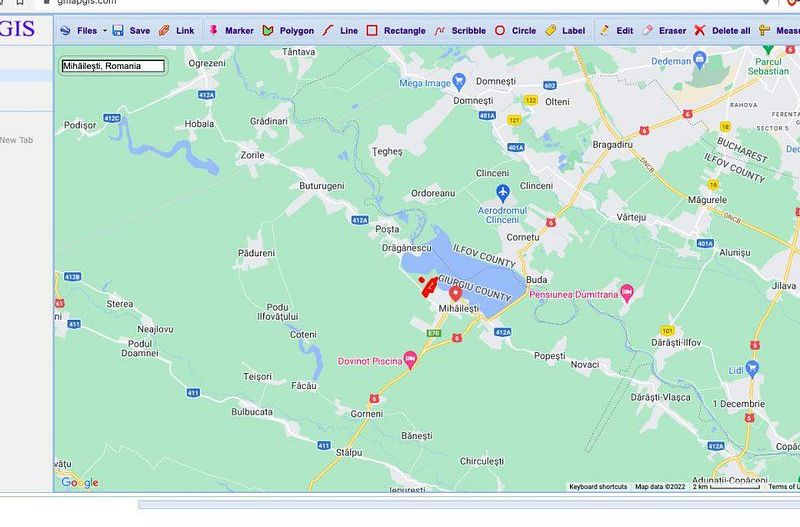
Task: Select the Circle drawing tool
Action: pyautogui.click(x=515, y=31)
